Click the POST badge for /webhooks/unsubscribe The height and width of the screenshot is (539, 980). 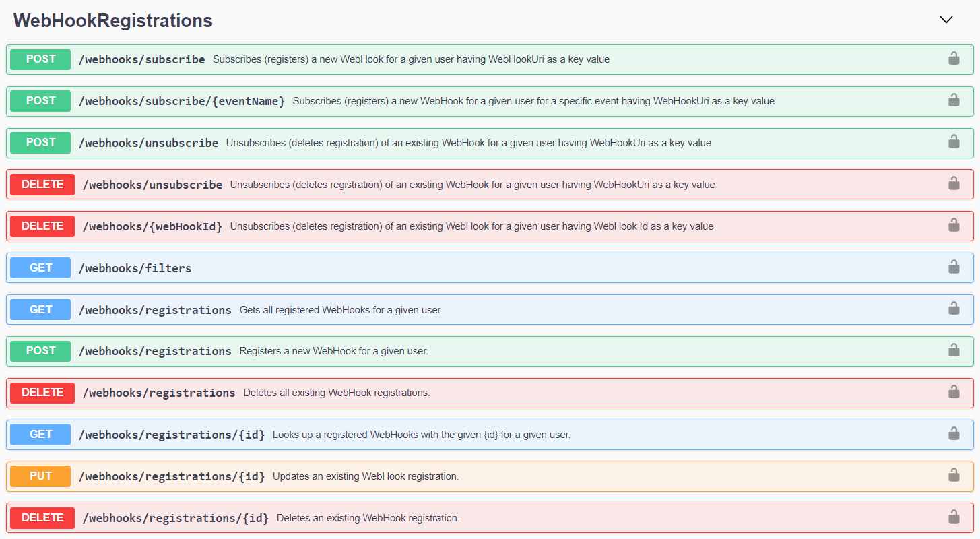40,142
